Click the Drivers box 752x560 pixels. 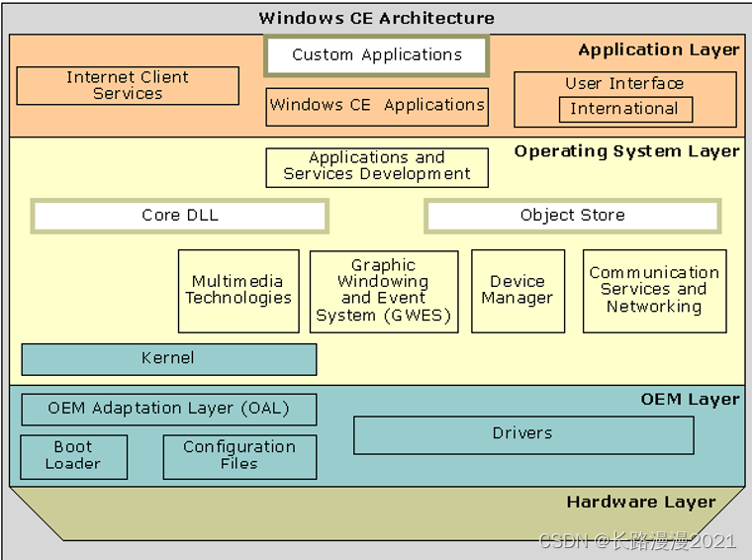[x=523, y=435]
